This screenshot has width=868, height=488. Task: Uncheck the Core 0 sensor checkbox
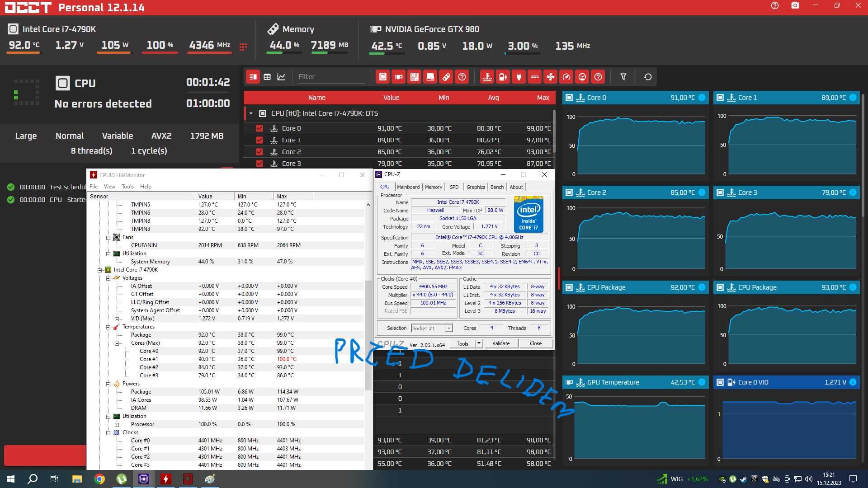(259, 128)
